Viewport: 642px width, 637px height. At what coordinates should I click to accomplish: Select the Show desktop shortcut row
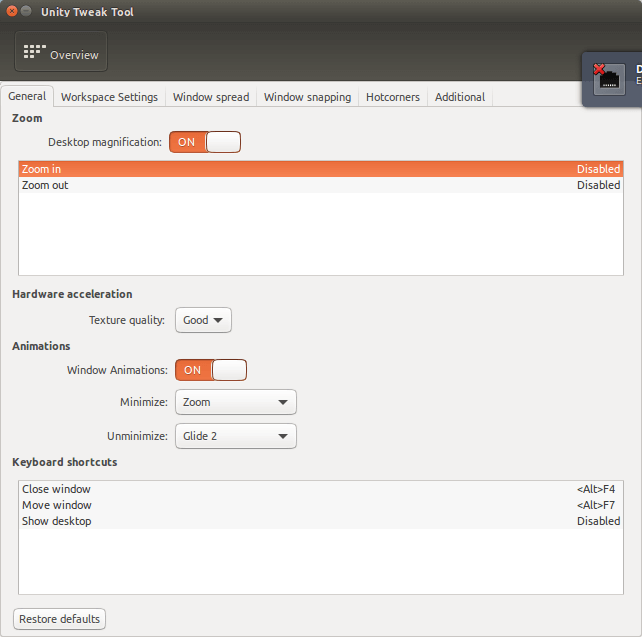point(321,521)
